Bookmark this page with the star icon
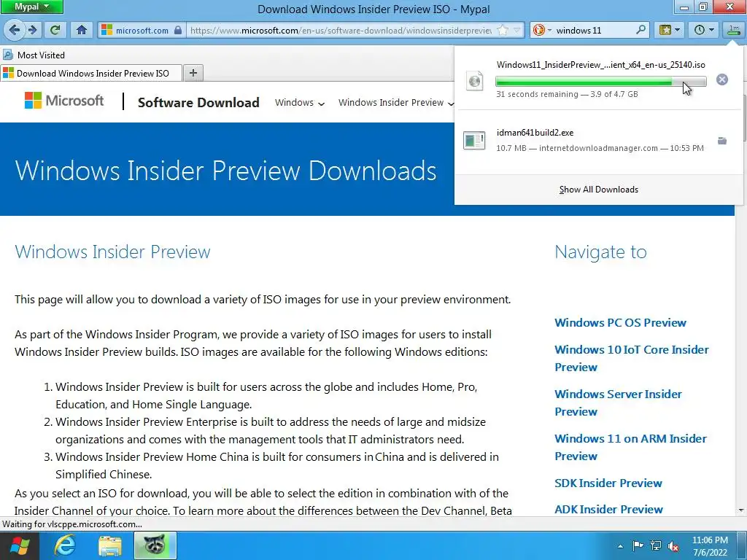Viewport: 747px width, 560px height. coord(503,31)
